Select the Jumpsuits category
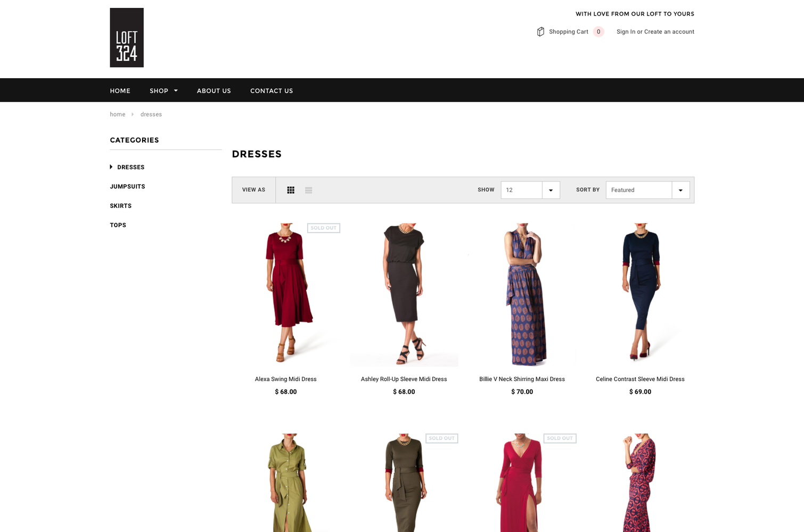804x532 pixels. pyautogui.click(x=128, y=187)
